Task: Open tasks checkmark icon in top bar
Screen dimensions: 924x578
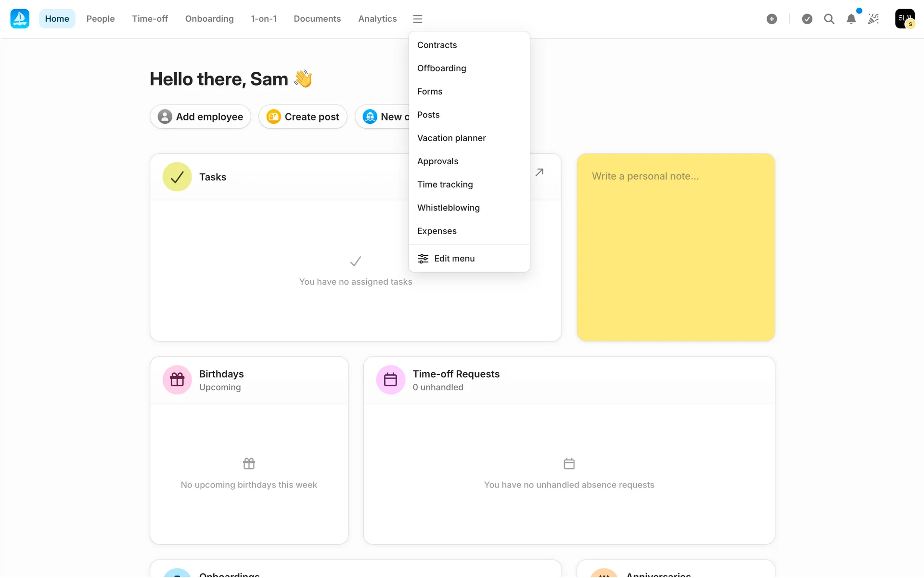Action: (x=807, y=19)
